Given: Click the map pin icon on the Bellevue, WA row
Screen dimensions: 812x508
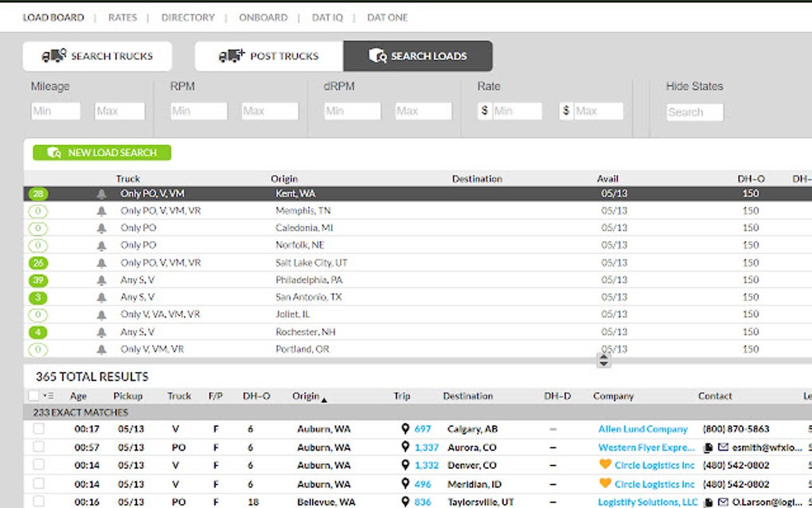Looking at the screenshot, I should click(x=407, y=502).
